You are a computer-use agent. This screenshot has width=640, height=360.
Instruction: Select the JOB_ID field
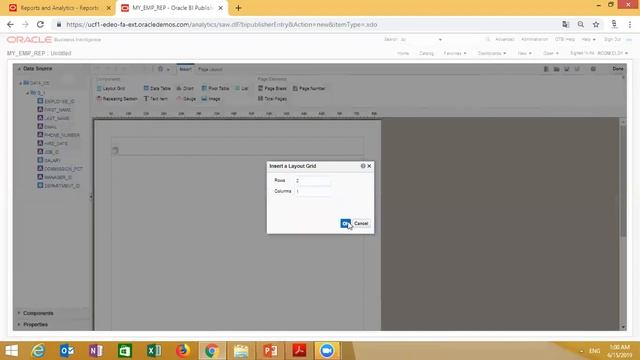point(48,152)
